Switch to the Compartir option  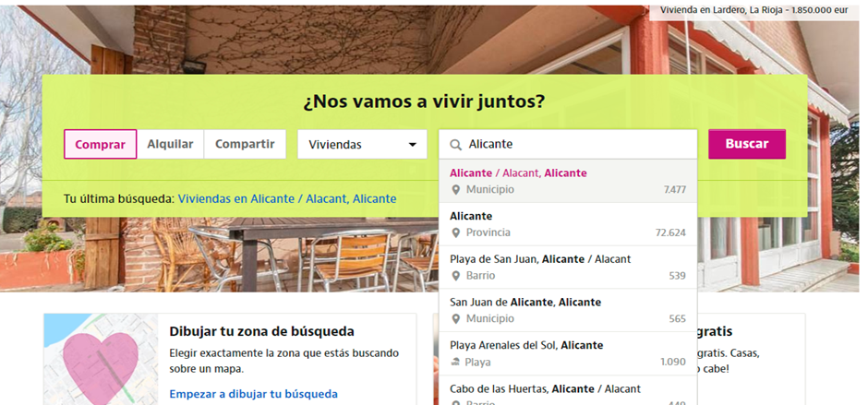pyautogui.click(x=245, y=144)
